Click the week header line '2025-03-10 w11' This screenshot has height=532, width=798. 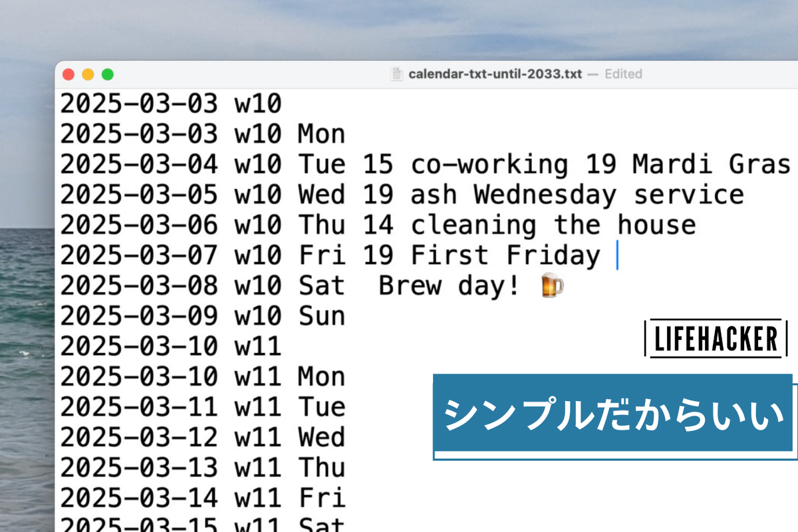pyautogui.click(x=171, y=346)
